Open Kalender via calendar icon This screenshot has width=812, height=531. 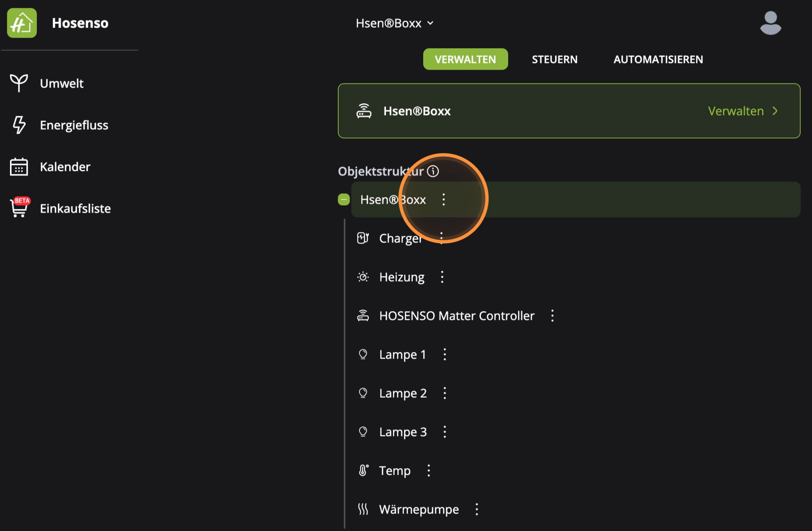(x=19, y=167)
